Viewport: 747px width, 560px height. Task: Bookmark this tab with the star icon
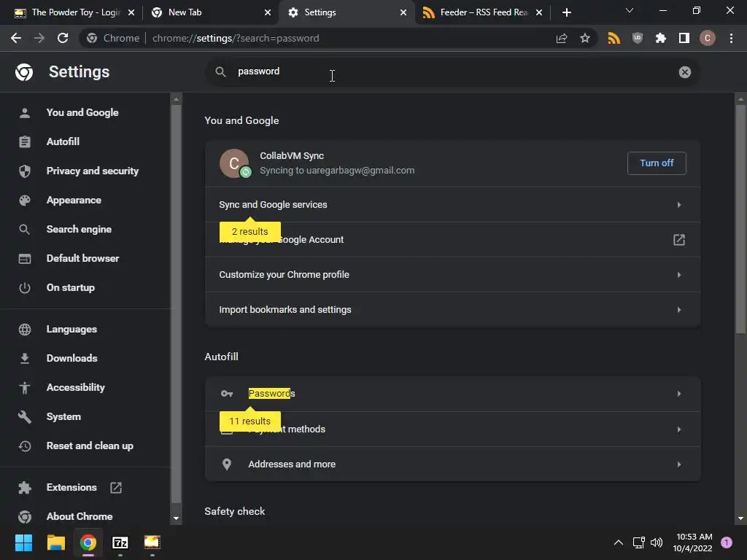[585, 38]
